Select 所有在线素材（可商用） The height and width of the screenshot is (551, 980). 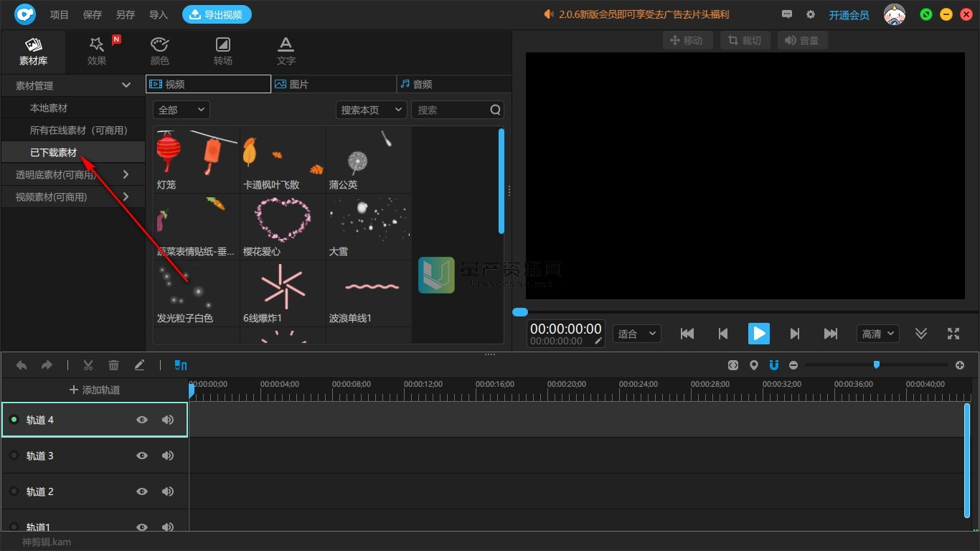[78, 130]
